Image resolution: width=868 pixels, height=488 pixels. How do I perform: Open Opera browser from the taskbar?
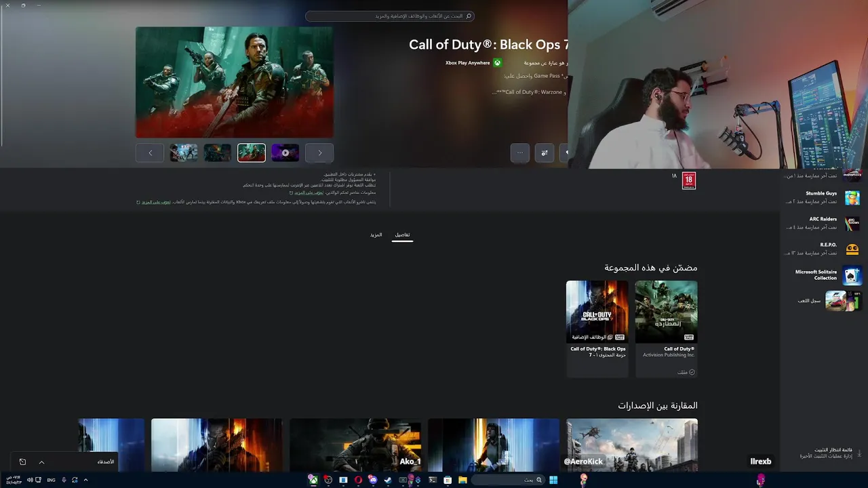point(358,480)
